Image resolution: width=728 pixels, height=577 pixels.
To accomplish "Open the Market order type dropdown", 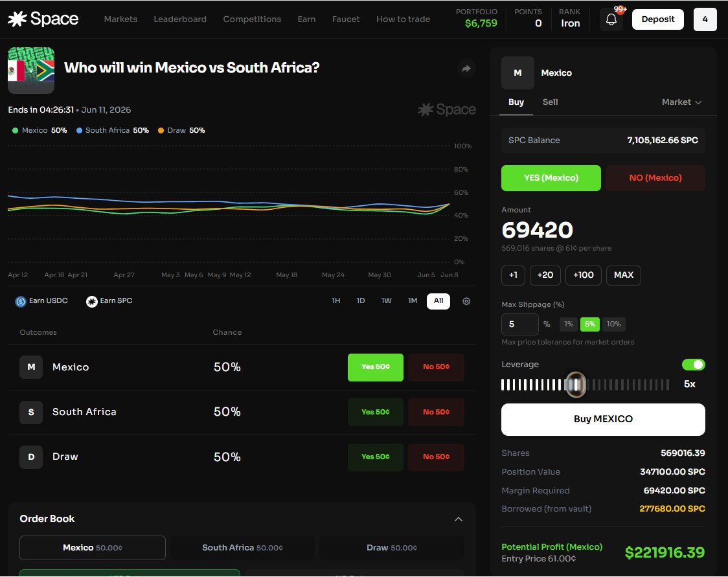I will (x=681, y=102).
